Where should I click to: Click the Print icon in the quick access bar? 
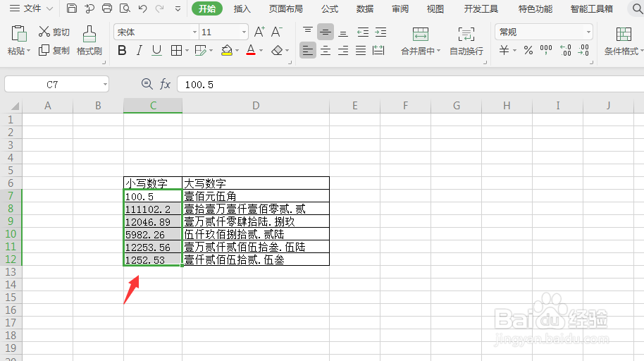click(107, 8)
